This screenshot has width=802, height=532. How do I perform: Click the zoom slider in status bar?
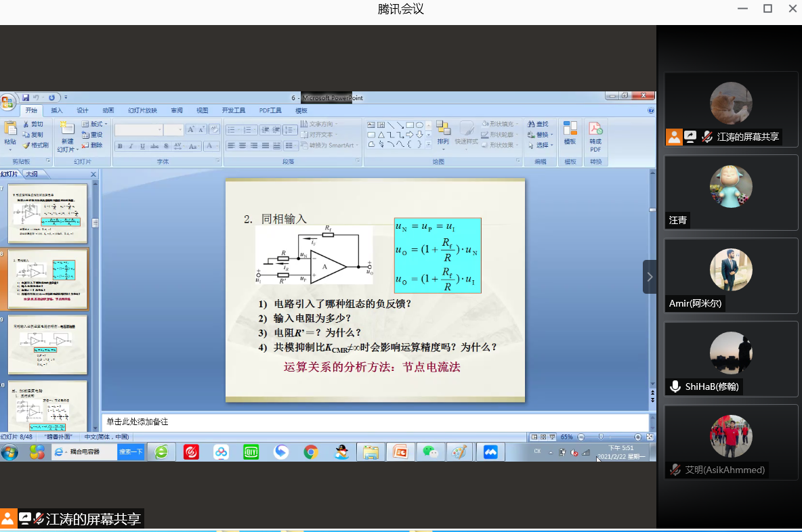[601, 437]
